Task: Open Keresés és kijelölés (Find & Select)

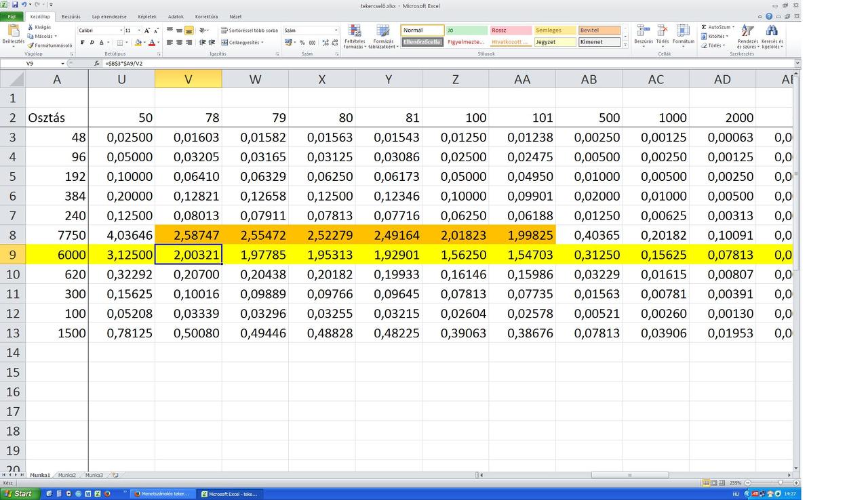Action: click(x=772, y=37)
